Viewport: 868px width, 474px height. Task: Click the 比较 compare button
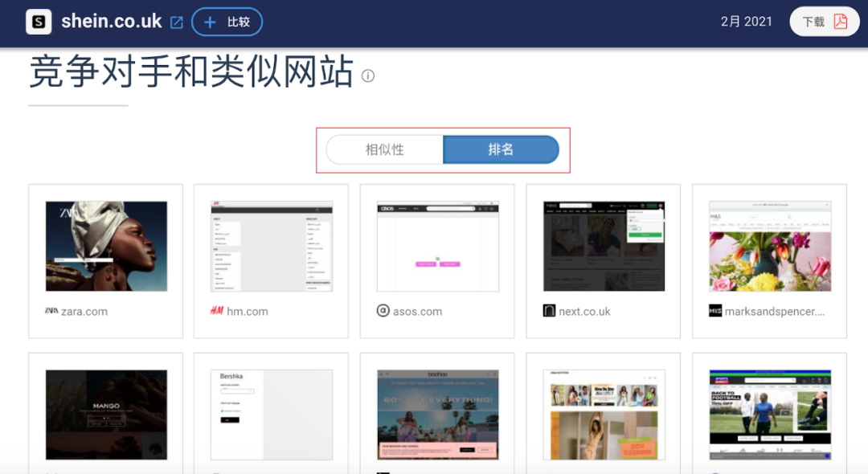227,22
